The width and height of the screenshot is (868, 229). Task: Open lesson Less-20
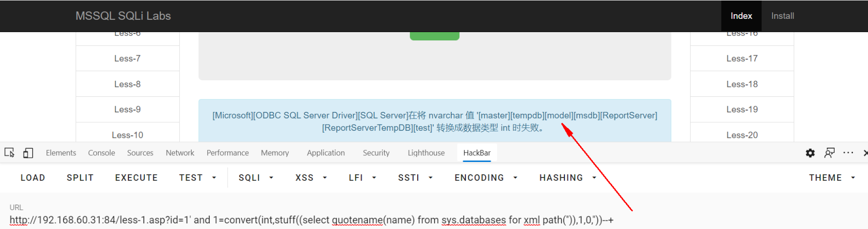pos(742,134)
